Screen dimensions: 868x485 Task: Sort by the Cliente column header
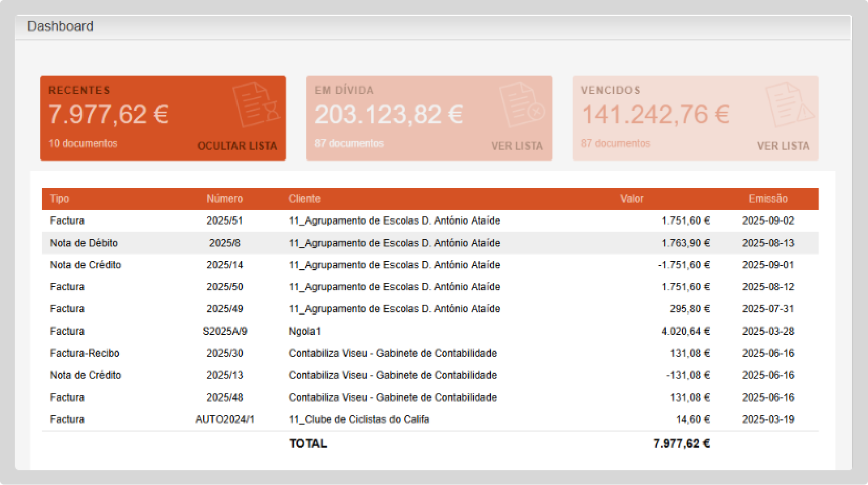click(x=304, y=199)
